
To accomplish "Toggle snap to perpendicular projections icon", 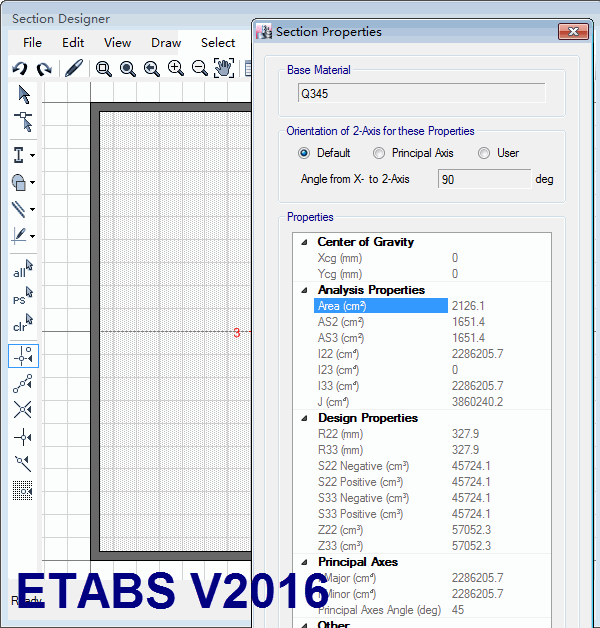I will (x=23, y=437).
